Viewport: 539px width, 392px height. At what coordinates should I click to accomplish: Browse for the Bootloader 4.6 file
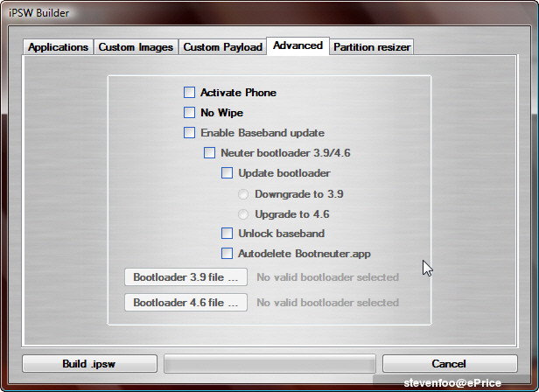click(x=186, y=303)
